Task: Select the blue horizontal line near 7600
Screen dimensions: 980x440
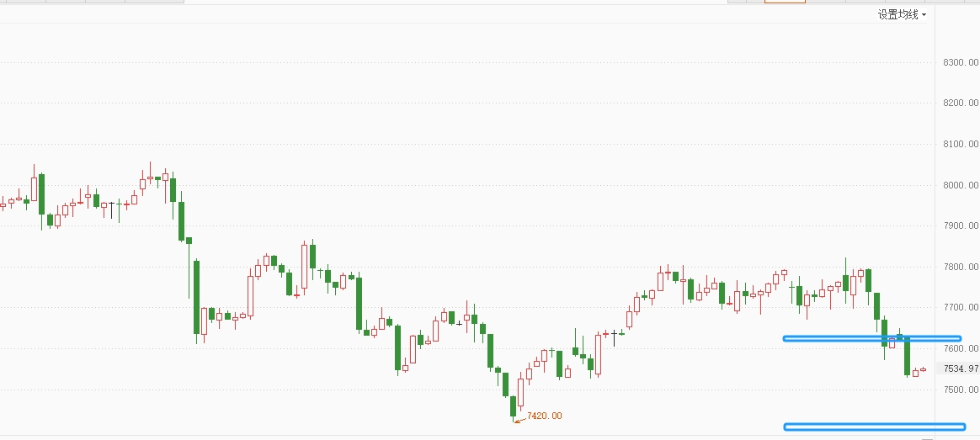Action: (x=872, y=339)
